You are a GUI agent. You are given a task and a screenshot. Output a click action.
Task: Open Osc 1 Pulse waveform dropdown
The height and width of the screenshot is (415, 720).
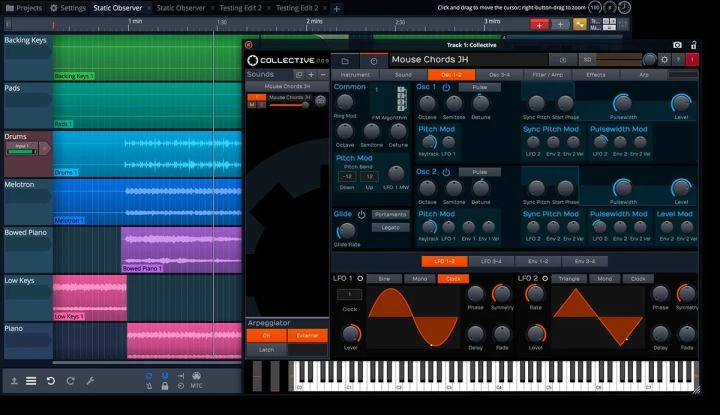click(x=479, y=87)
